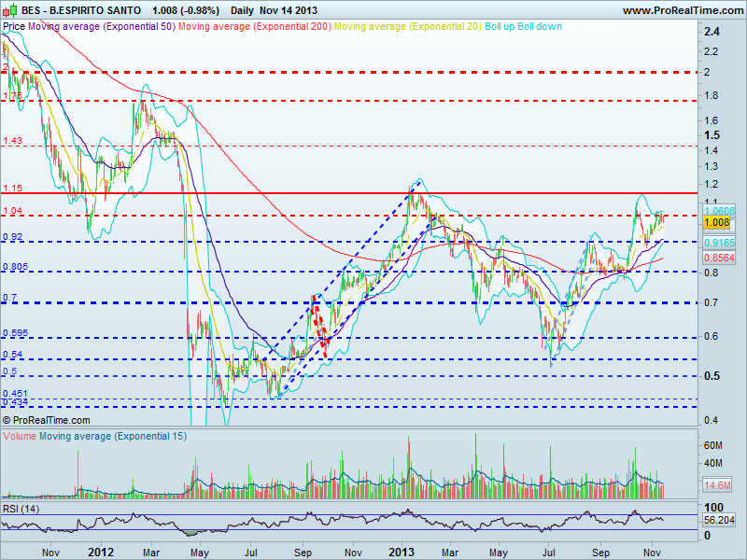
Task: Select the blue "0.54" support level label
Action: 12,355
